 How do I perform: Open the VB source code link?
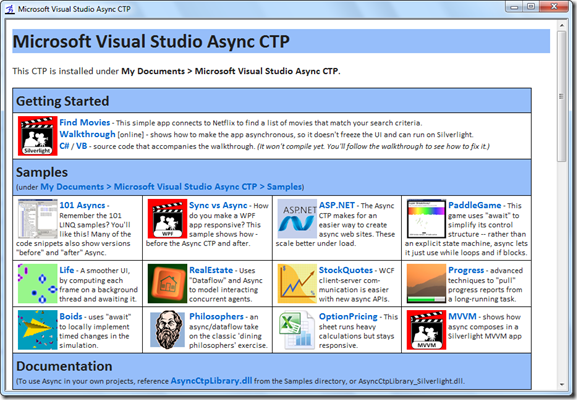coord(81,146)
